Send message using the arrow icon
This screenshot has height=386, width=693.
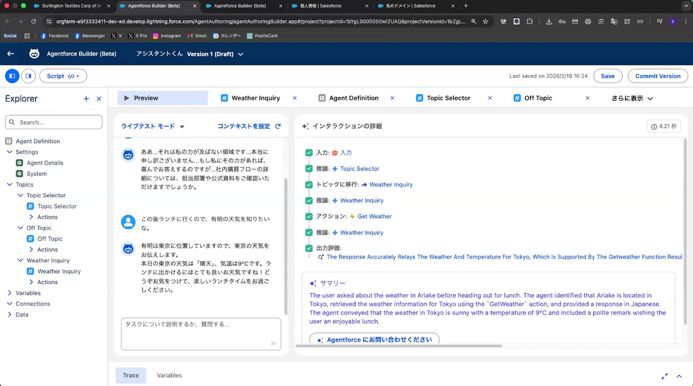(274, 343)
